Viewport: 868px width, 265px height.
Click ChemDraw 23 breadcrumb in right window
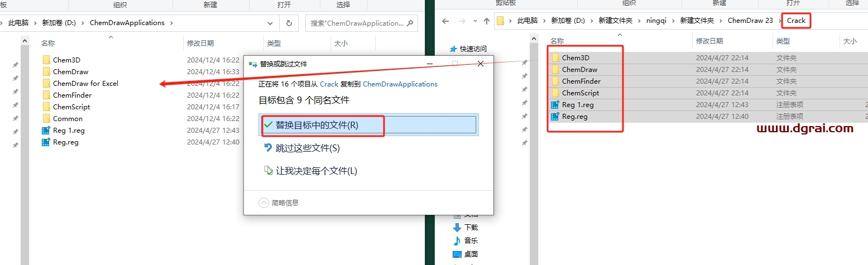[x=750, y=21]
